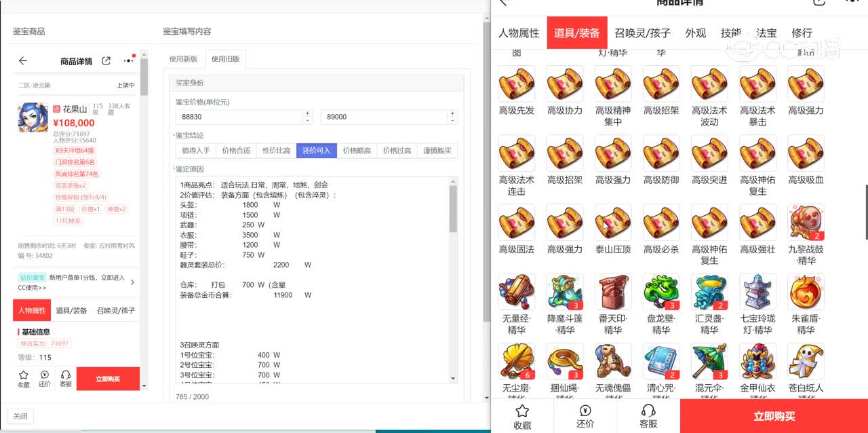Select the 泰山压顶 scroll icon
Image resolution: width=868 pixels, height=433 pixels.
613,223
